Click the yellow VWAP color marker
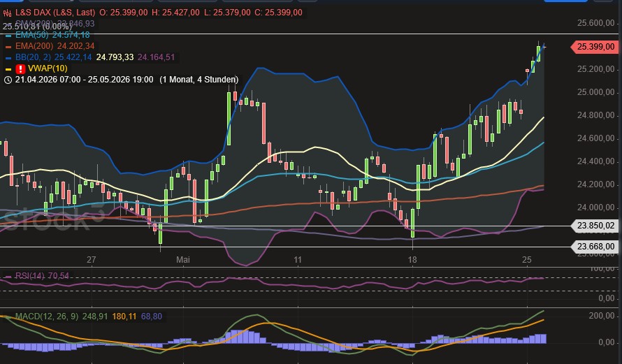The width and height of the screenshot is (622, 364). pyautogui.click(x=8, y=69)
